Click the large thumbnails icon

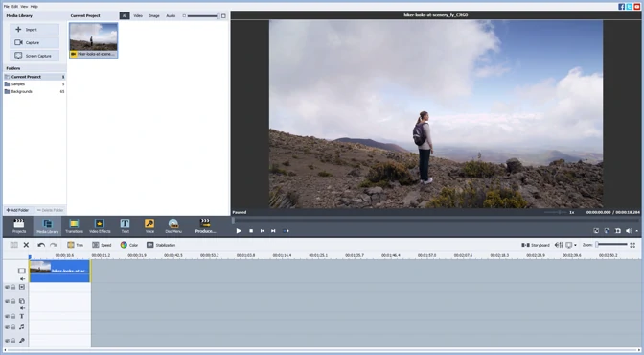tap(223, 16)
